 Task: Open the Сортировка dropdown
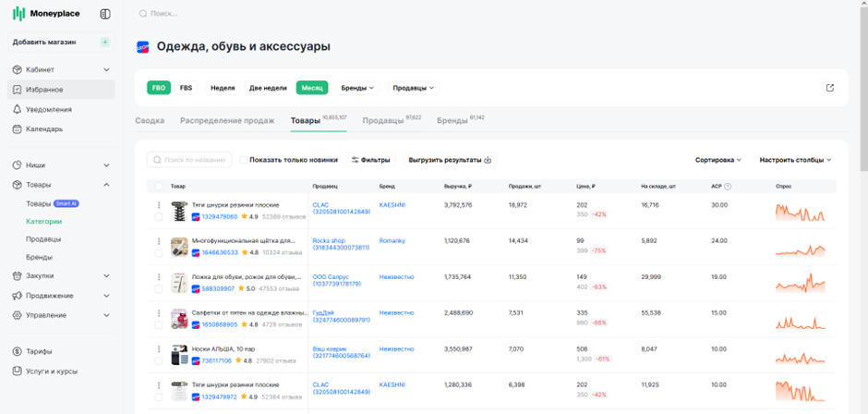[718, 160]
